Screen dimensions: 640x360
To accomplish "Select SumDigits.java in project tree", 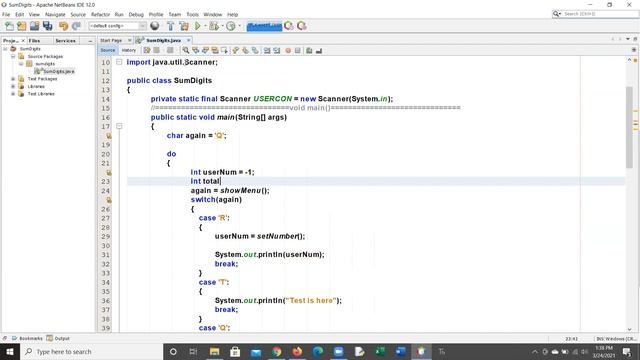I will coord(54,71).
